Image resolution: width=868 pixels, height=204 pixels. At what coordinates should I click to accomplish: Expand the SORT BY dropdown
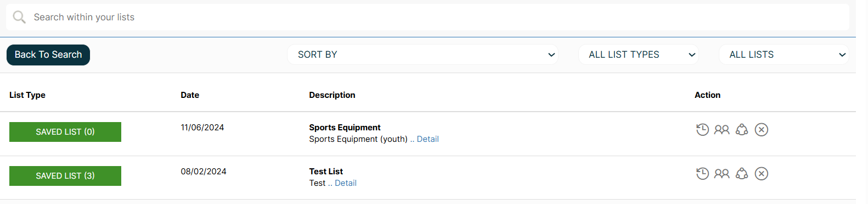coord(423,54)
